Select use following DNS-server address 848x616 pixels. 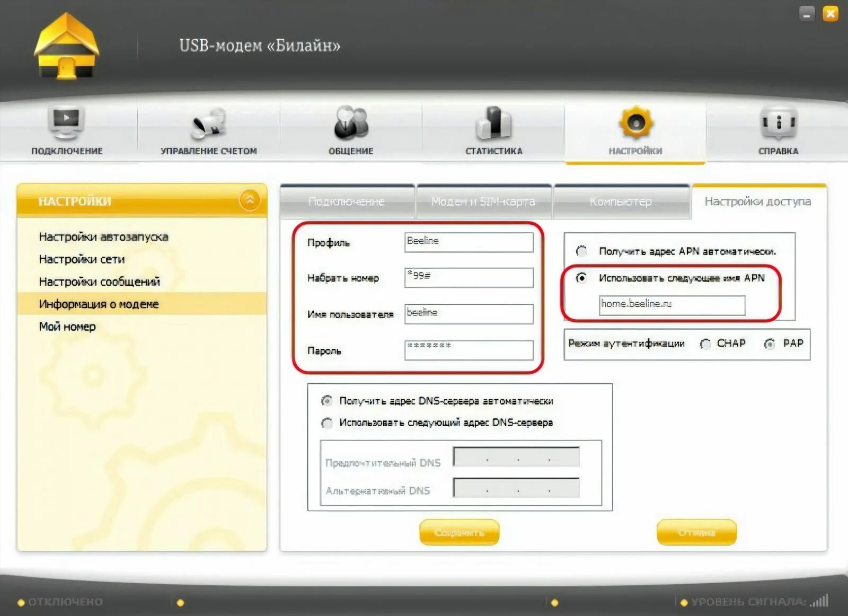[x=327, y=423]
